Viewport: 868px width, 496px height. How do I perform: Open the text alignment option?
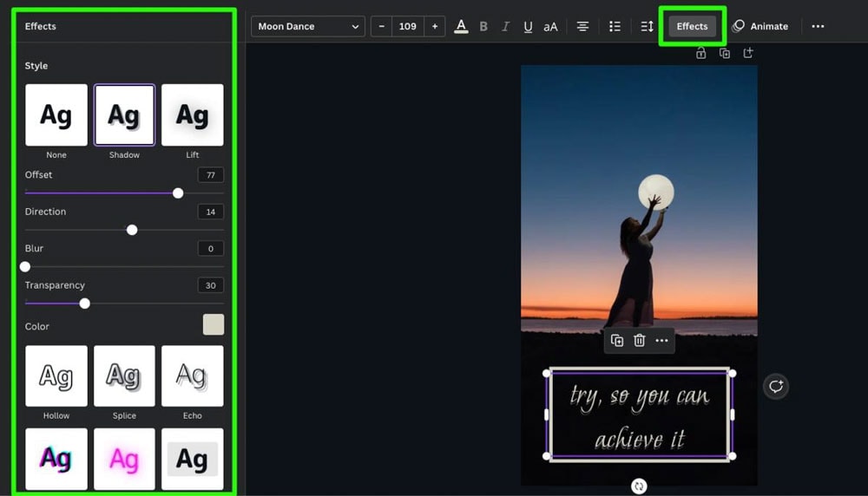point(583,27)
